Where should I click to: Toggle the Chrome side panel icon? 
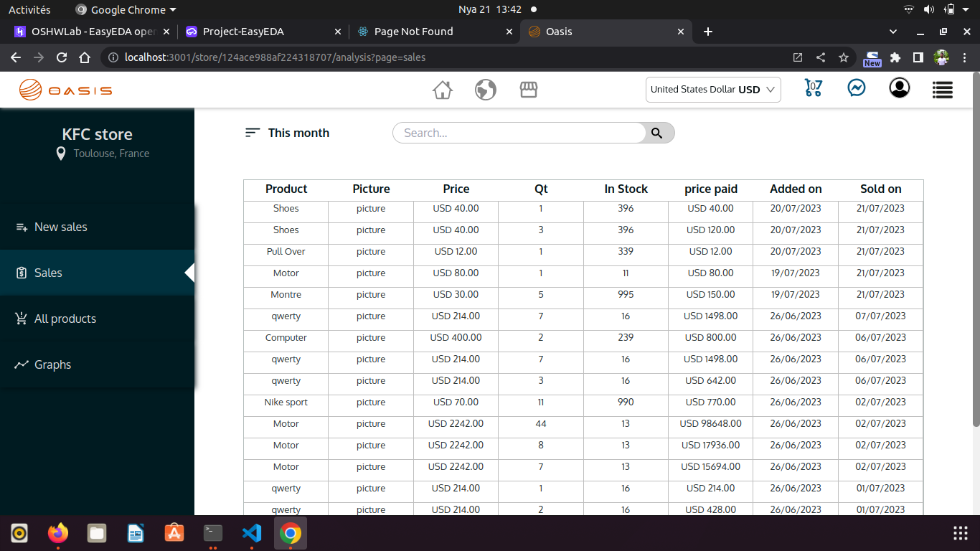point(918,57)
